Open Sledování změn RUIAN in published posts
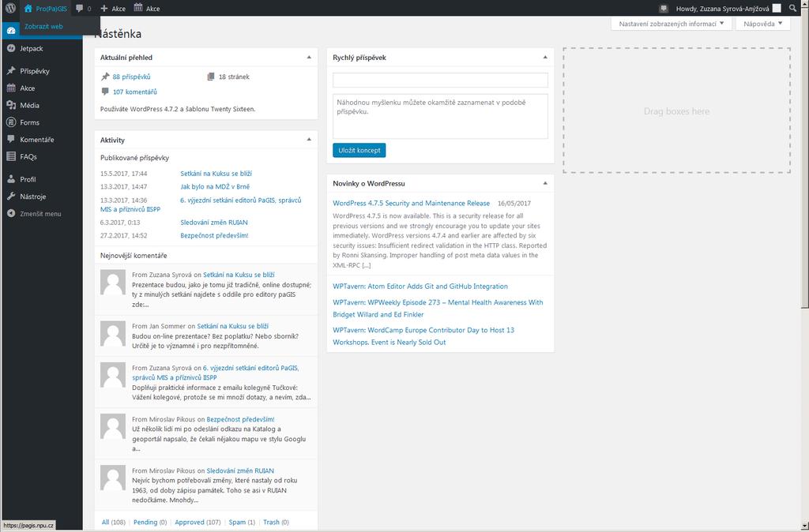 (x=214, y=223)
